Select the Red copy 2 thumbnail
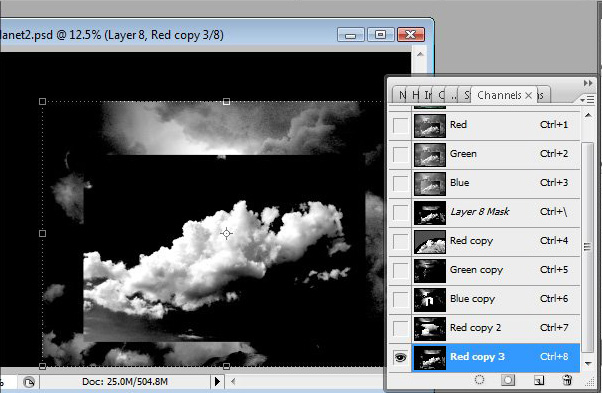Image resolution: width=602 pixels, height=393 pixels. 430,328
